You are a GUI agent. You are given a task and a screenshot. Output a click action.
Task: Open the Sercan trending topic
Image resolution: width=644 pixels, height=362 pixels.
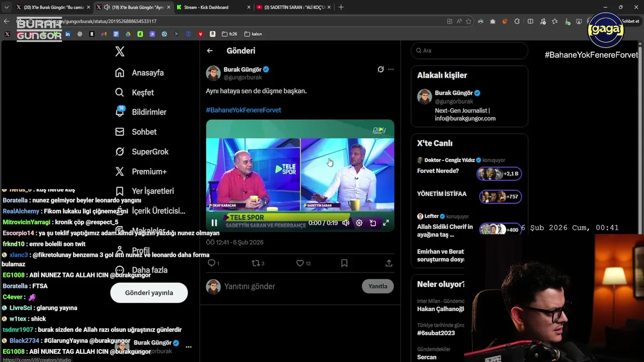pos(427,357)
